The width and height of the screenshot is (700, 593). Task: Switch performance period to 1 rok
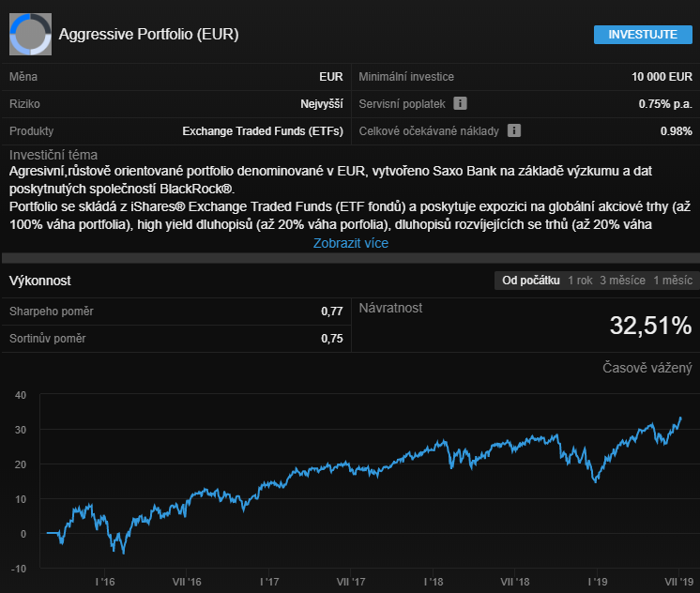point(580,281)
